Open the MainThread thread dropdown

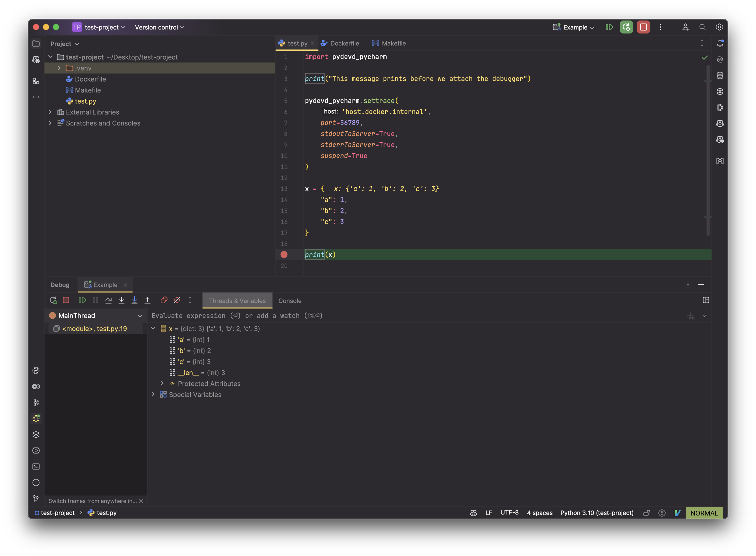140,316
